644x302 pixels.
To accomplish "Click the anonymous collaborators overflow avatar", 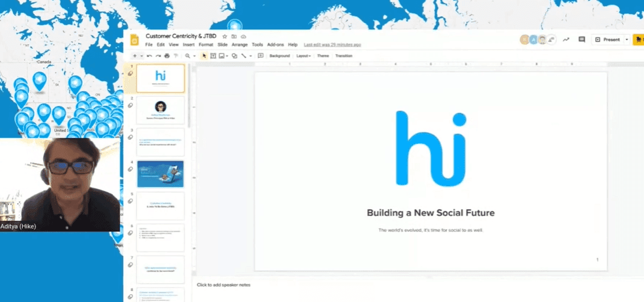I will (551, 40).
